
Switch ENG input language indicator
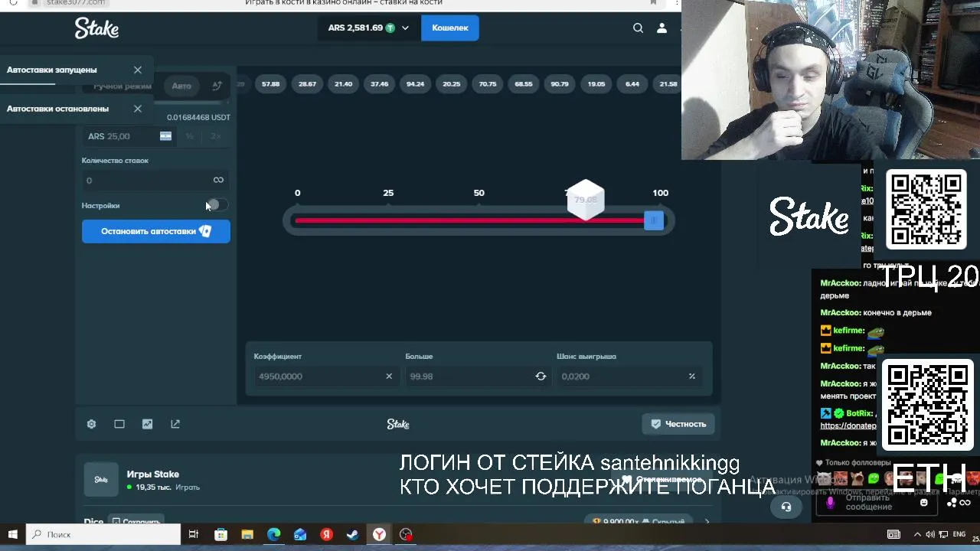coord(959,534)
